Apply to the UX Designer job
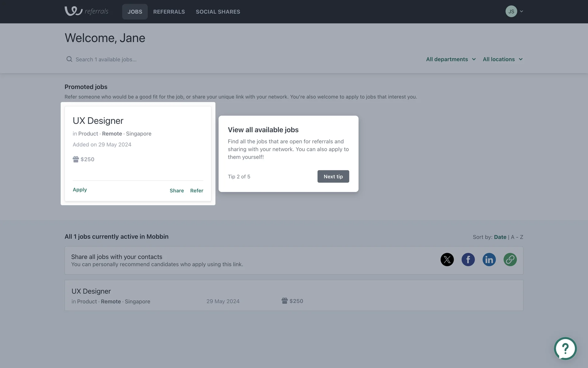The height and width of the screenshot is (368, 588). (x=80, y=190)
